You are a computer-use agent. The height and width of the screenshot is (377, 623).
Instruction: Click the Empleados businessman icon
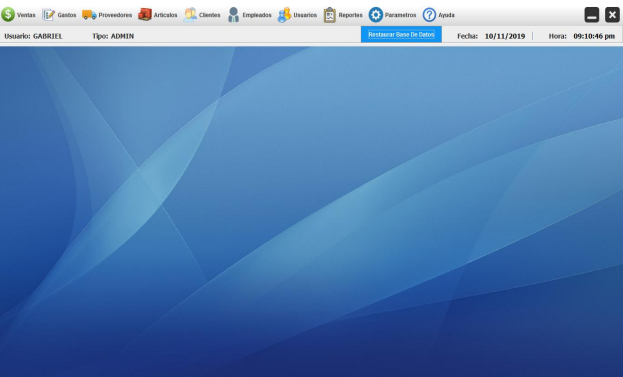pyautogui.click(x=234, y=15)
